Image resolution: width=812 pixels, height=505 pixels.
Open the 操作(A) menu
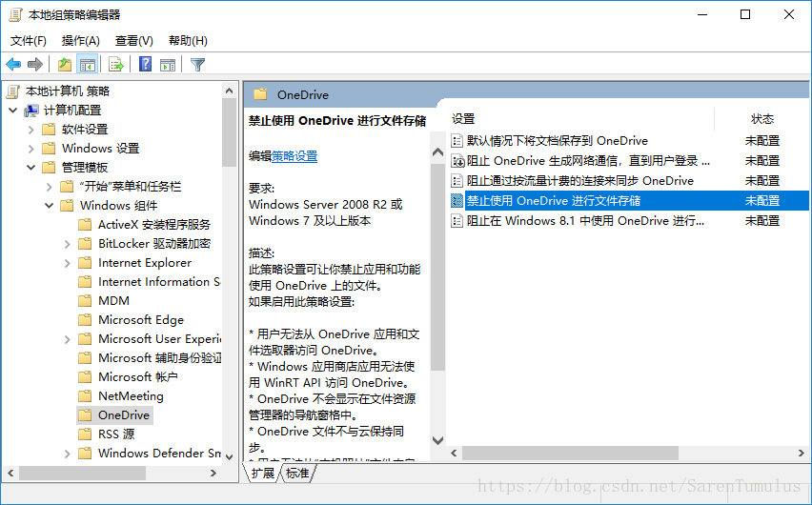point(80,41)
